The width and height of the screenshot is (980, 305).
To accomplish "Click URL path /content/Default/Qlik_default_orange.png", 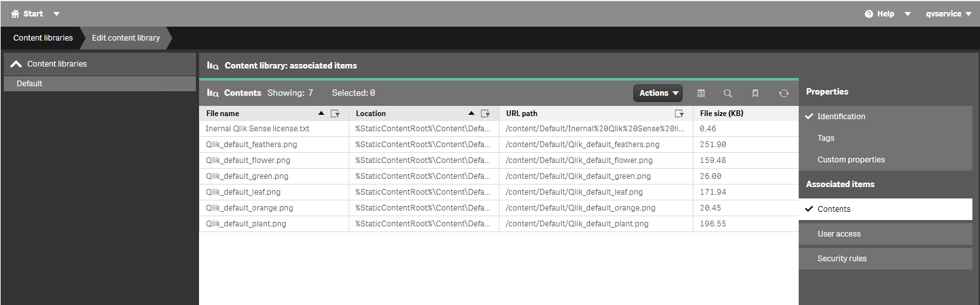I will pyautogui.click(x=581, y=208).
